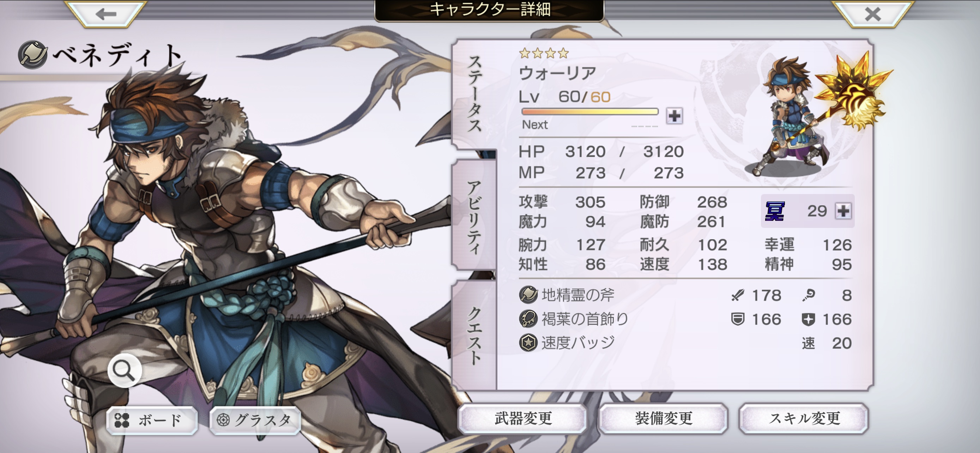
Task: Switch to the ステータス tab
Action: click(474, 94)
